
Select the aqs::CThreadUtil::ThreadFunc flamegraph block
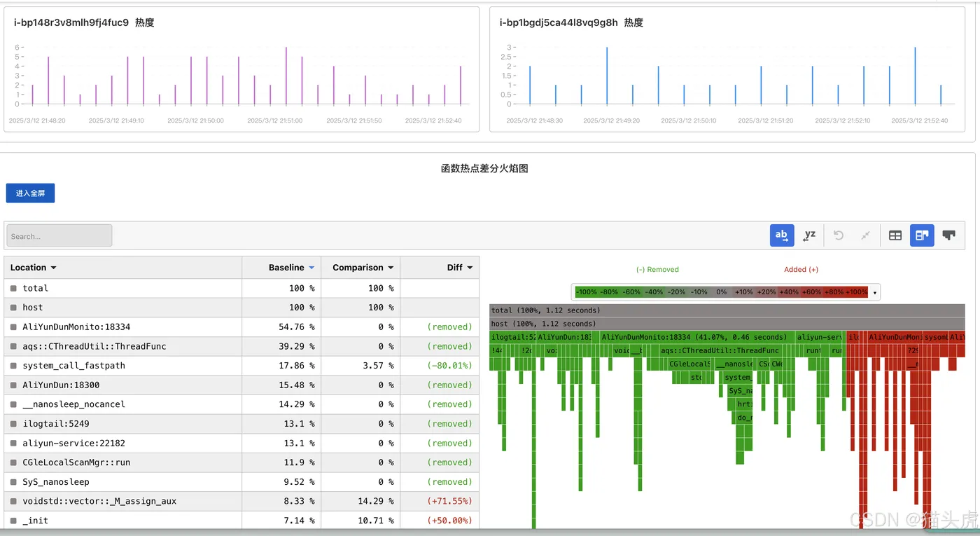(720, 350)
